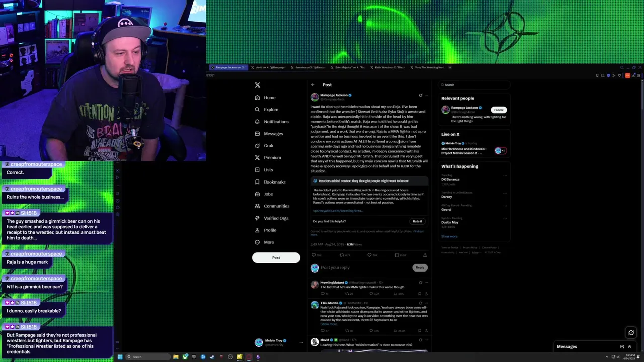The width and height of the screenshot is (644, 362).
Task: Click the Grok icon on Rampage Jackson's post
Action: click(x=421, y=95)
